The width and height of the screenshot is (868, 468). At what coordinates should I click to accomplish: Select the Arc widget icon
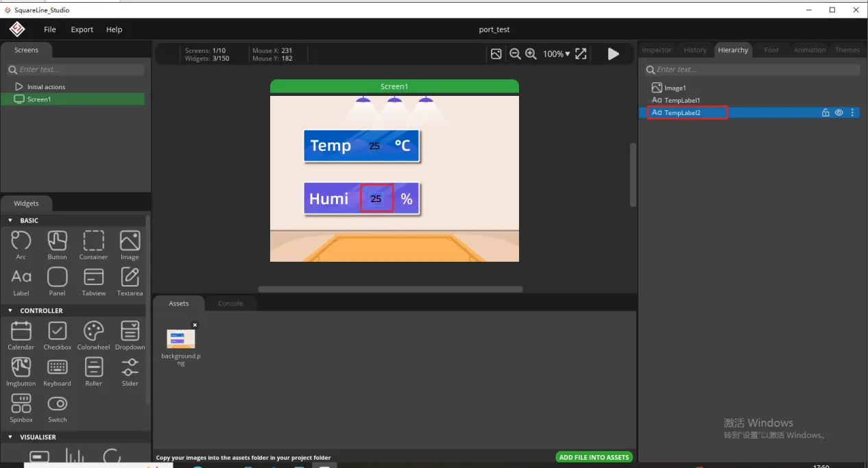pyautogui.click(x=21, y=241)
